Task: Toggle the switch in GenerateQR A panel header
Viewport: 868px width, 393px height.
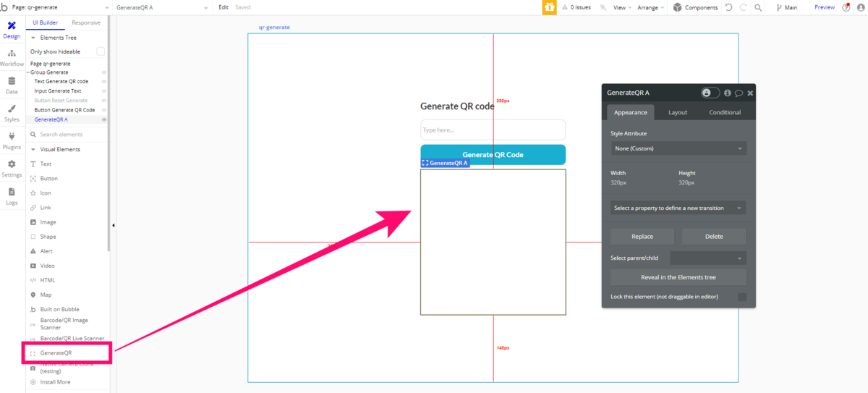Action: point(710,93)
